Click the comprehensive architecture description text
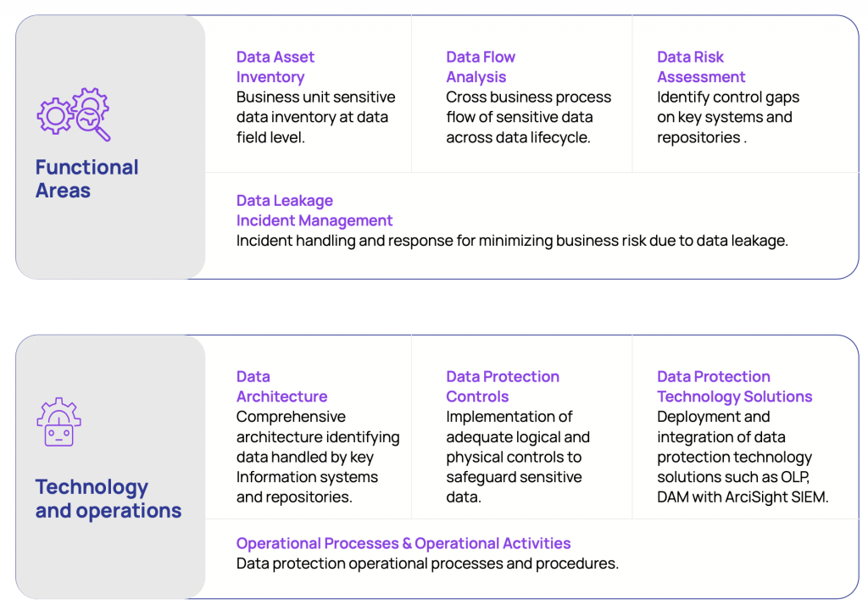This screenshot has width=868, height=616. tap(317, 457)
